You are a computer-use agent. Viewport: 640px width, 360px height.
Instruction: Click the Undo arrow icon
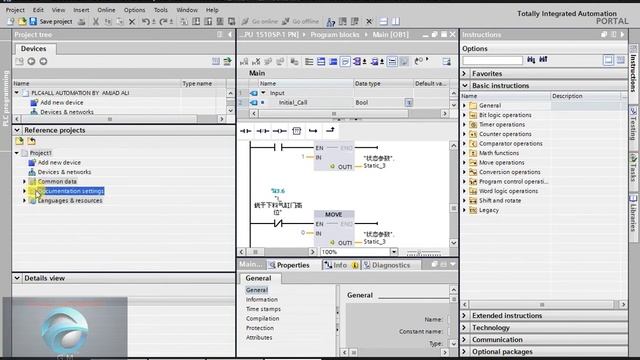146,21
